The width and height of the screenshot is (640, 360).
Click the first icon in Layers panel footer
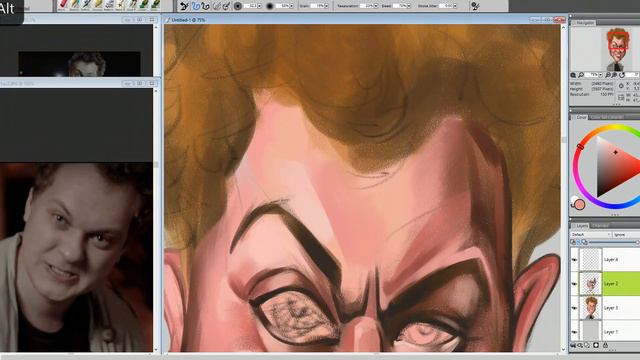[x=573, y=345]
